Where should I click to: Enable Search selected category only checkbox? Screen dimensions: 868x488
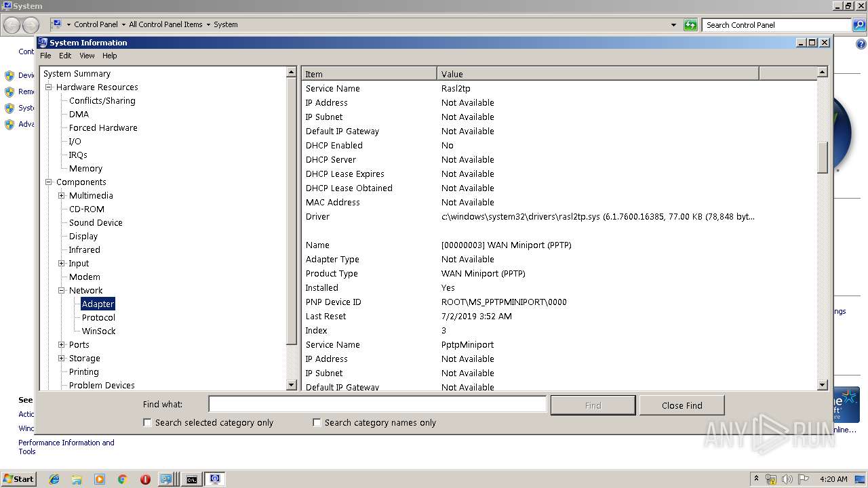pyautogui.click(x=147, y=422)
